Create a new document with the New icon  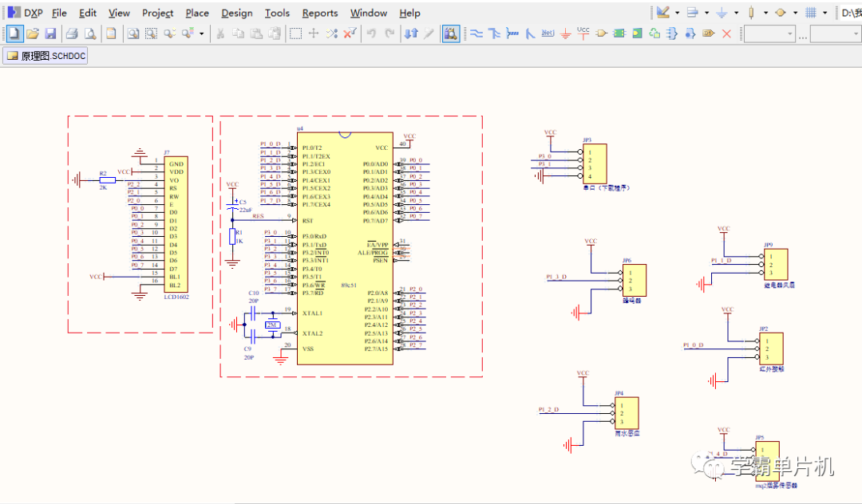14,33
